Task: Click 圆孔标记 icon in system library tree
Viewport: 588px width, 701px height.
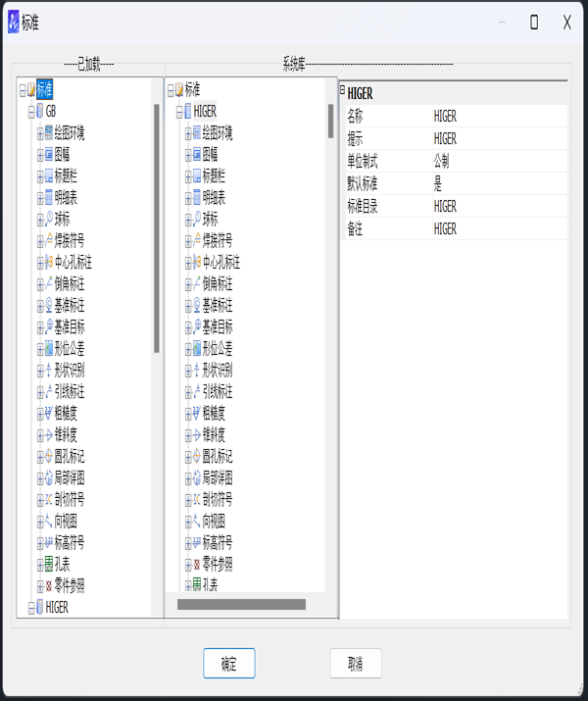Action: click(197, 456)
